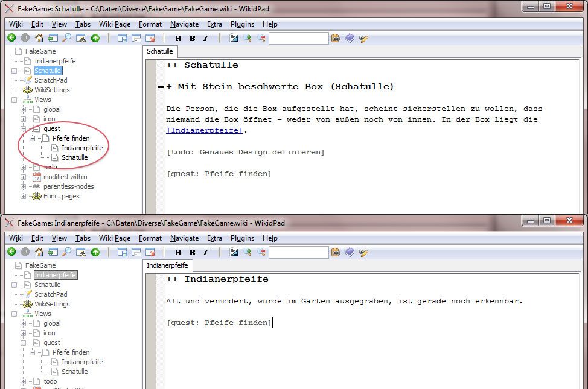The height and width of the screenshot is (389, 588).
Task: Apply Italic formatting in the lower window toolbar
Action: tap(205, 252)
